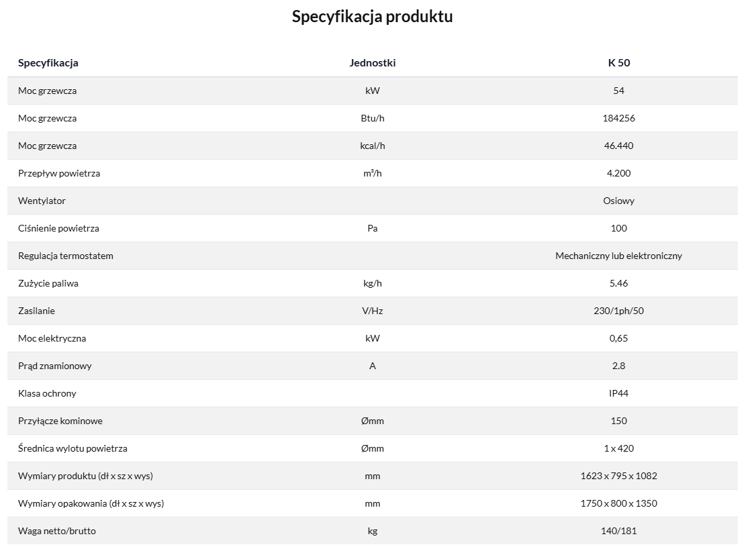Image resolution: width=756 pixels, height=557 pixels.
Task: Click the 'Jednostki' column header
Action: click(x=373, y=63)
